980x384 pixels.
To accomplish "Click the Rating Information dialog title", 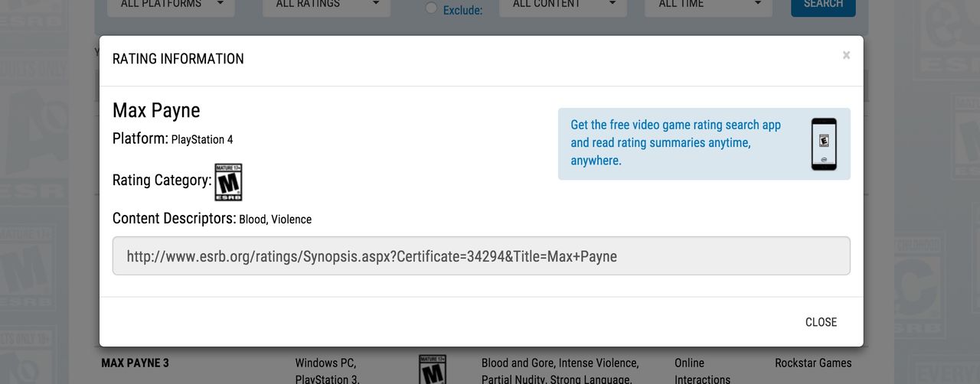I will [x=178, y=59].
